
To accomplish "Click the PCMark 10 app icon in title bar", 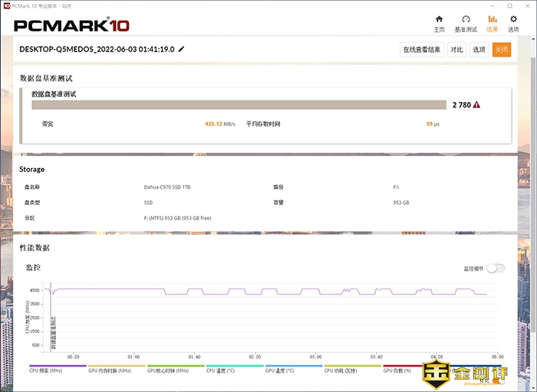I will 6,5.
